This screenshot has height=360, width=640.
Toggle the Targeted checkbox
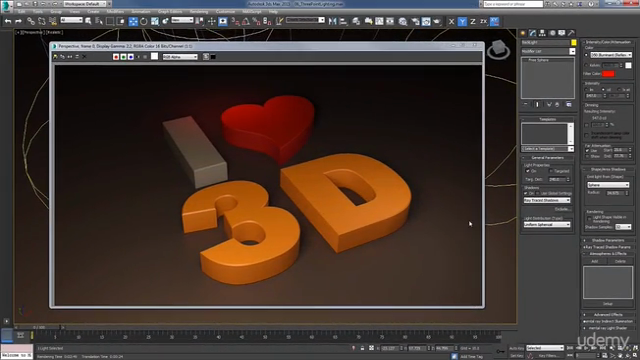click(x=551, y=171)
